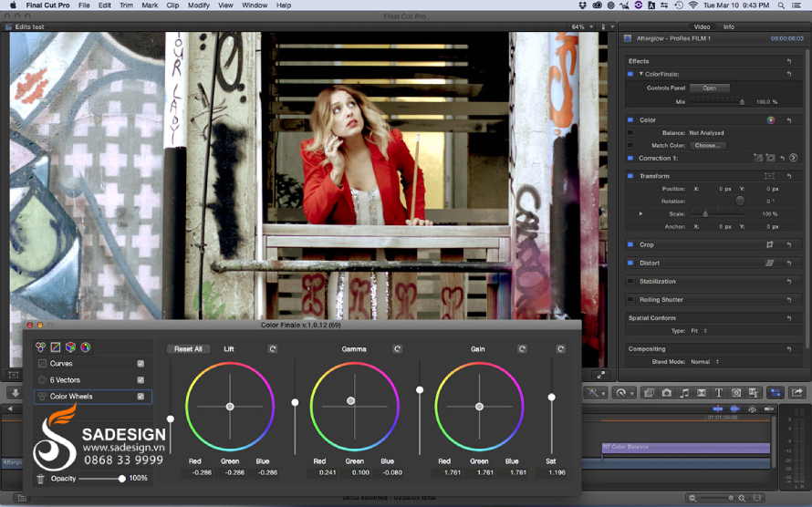Adjust the Transform Scale slider
Viewport: 812px width, 507px height.
(718, 214)
